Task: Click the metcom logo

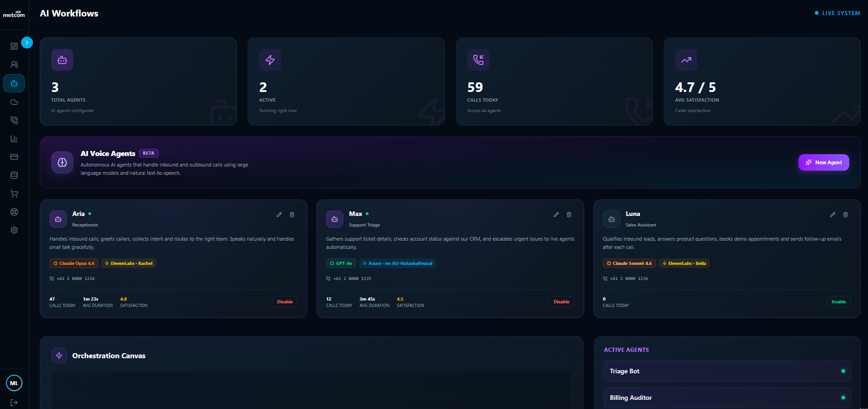Action: pos(14,15)
